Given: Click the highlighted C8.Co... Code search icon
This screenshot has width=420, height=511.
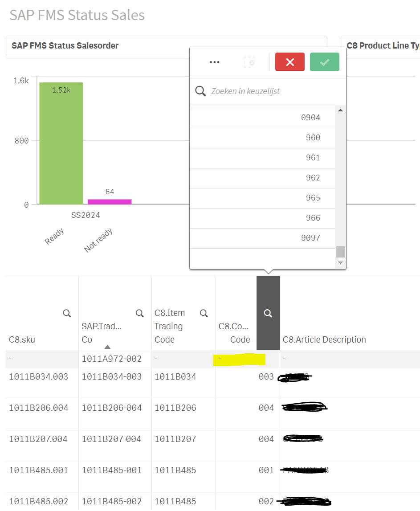Looking at the screenshot, I should tap(268, 314).
